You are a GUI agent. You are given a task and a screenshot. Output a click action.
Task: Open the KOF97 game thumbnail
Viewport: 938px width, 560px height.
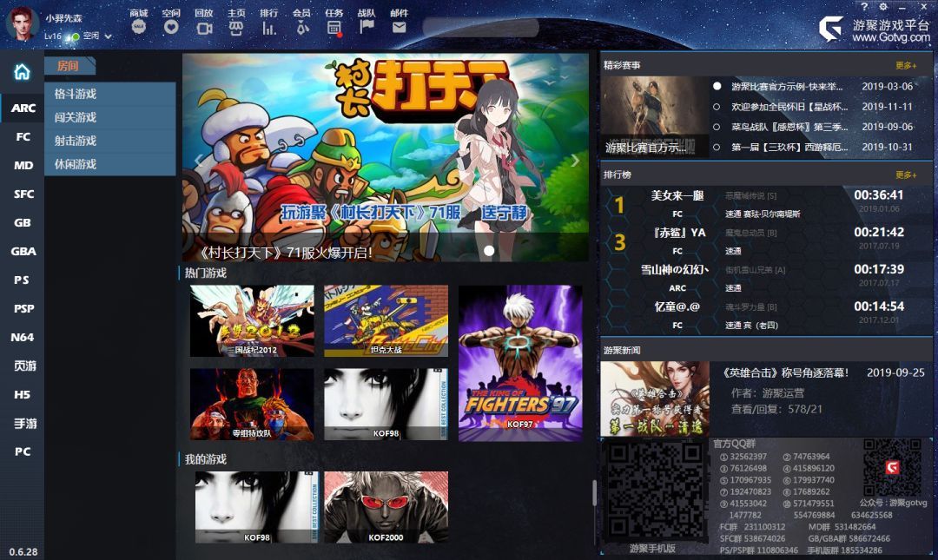520,363
